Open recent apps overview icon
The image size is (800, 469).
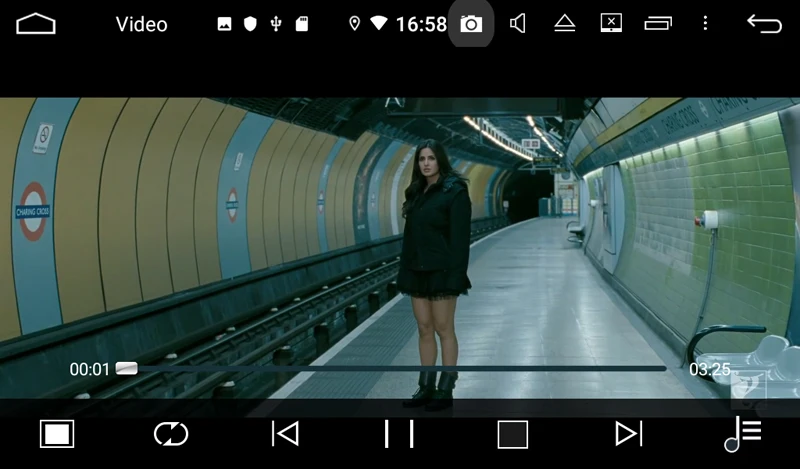658,23
